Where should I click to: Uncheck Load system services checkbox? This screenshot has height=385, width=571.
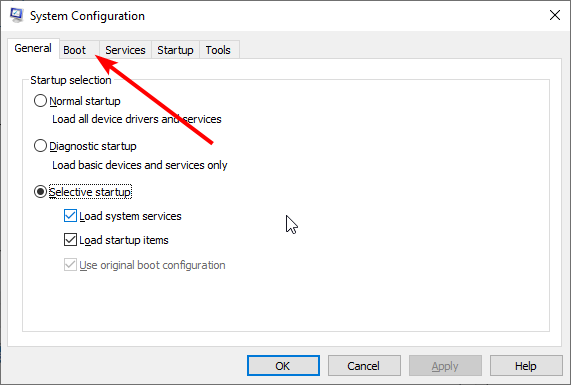[70, 216]
